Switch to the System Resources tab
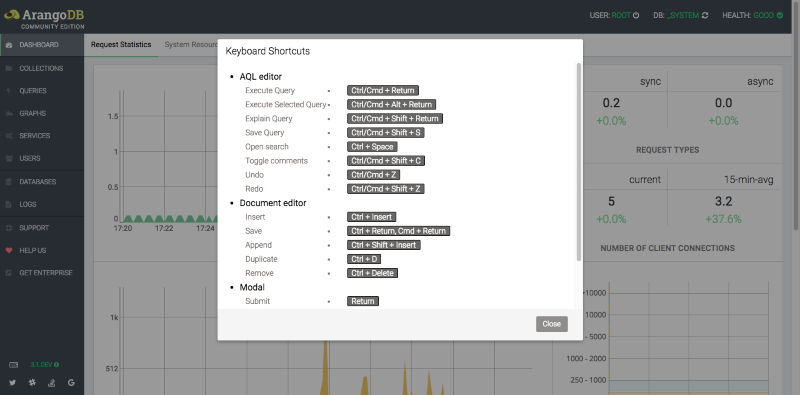 pos(191,44)
